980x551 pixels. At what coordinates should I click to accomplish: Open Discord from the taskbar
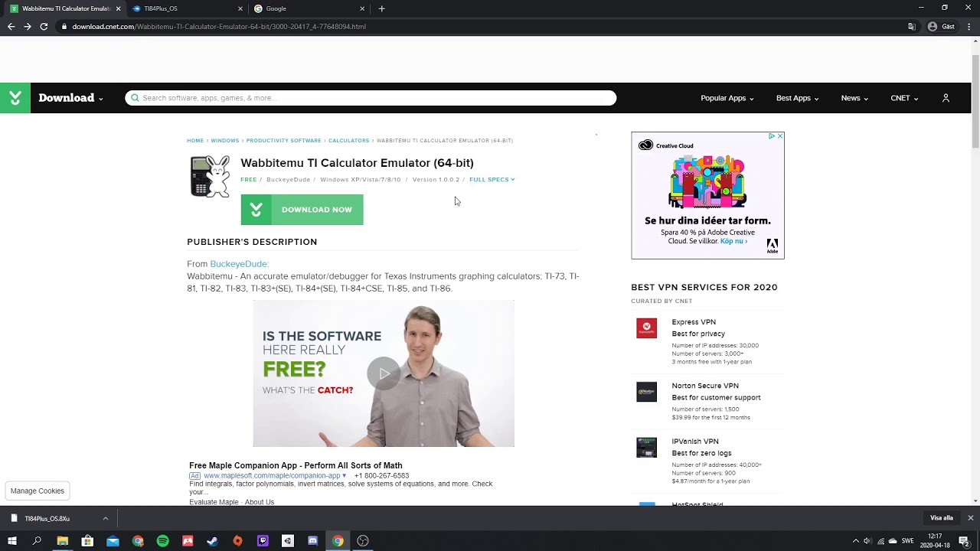pyautogui.click(x=312, y=540)
